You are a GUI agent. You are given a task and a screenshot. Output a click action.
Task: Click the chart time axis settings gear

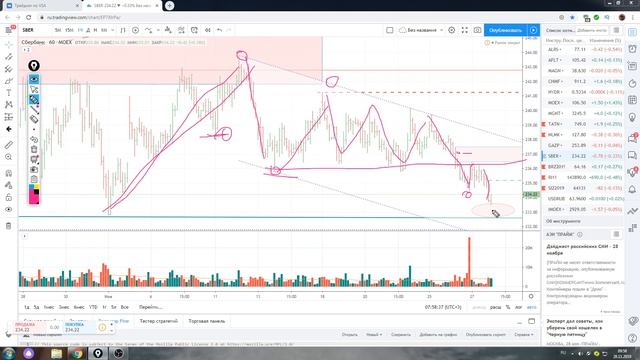[531, 296]
